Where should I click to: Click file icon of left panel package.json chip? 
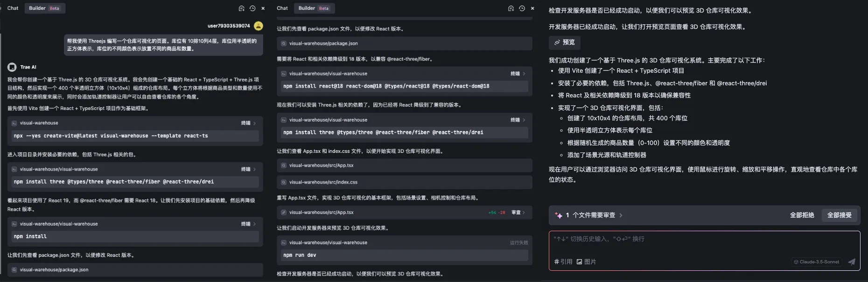tap(14, 270)
